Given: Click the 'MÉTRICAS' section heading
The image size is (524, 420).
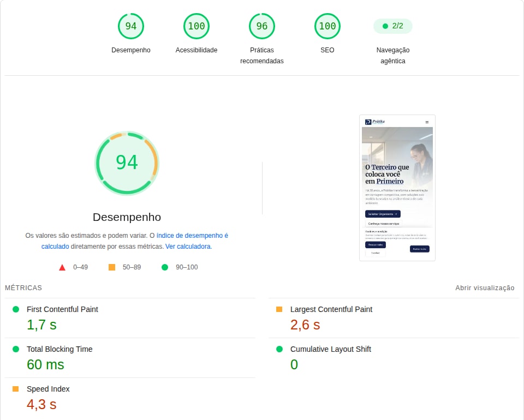Looking at the screenshot, I should [x=23, y=288].
